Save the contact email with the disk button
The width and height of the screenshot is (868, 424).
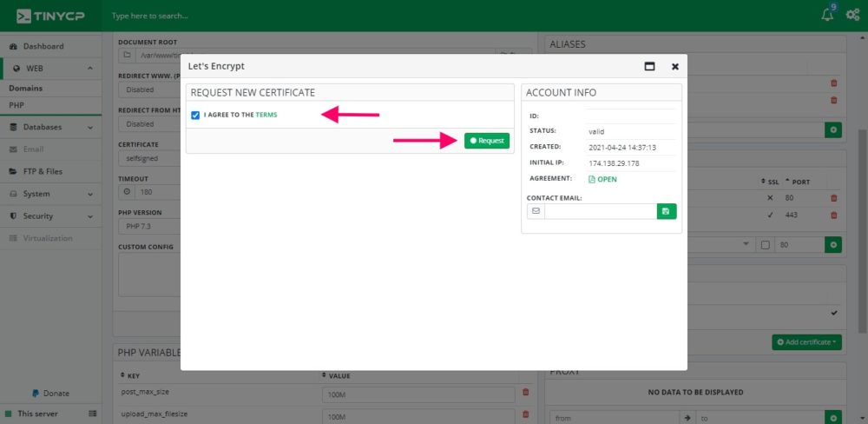[x=667, y=211]
